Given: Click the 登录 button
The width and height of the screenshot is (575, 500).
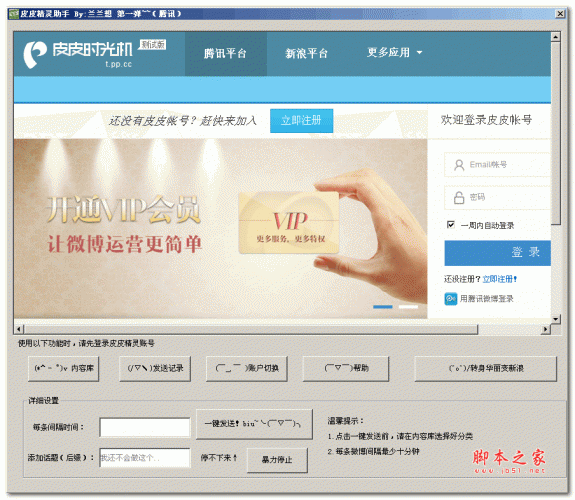Looking at the screenshot, I should tap(497, 252).
